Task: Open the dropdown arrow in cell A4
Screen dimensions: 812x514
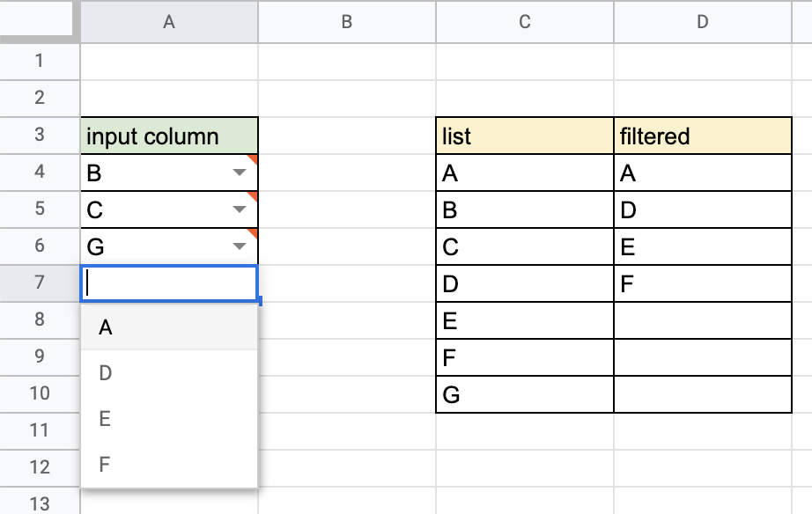Action: coord(240,173)
